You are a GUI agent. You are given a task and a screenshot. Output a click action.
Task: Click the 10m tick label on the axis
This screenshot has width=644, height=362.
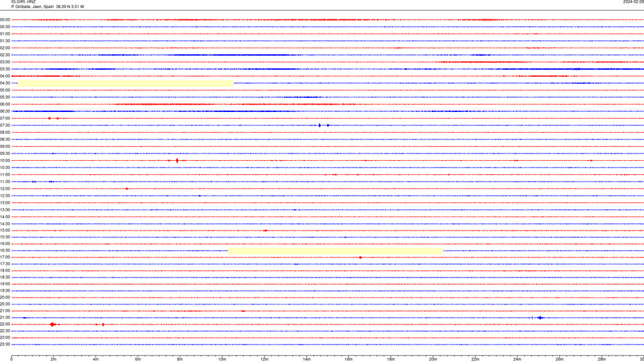(x=222, y=359)
